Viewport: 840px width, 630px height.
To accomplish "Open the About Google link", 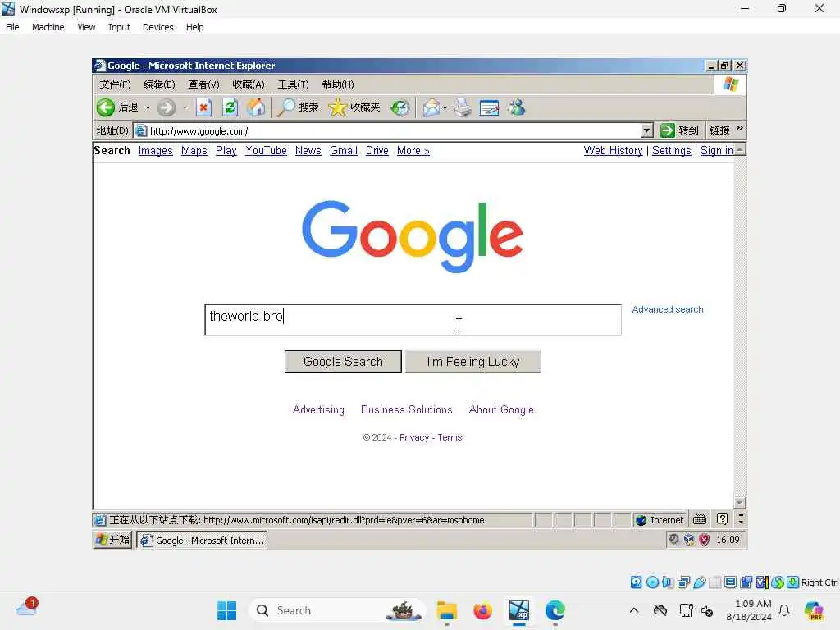I will coord(501,409).
